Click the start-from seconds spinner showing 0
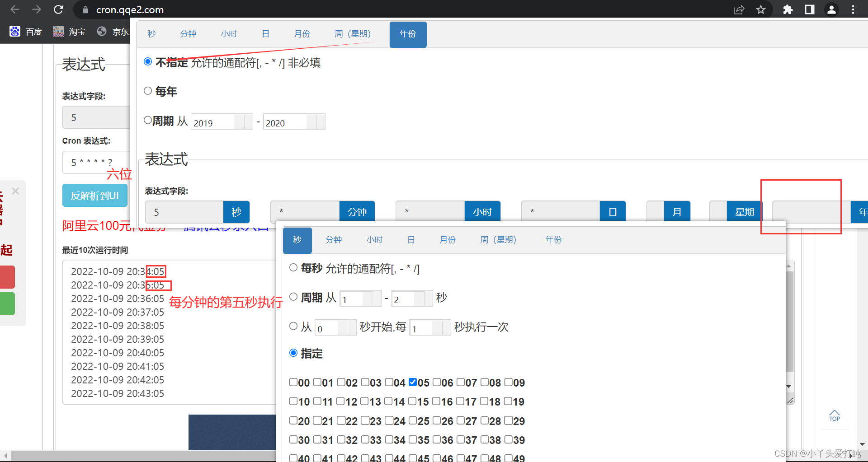Viewport: 868px width, 462px height. point(336,328)
